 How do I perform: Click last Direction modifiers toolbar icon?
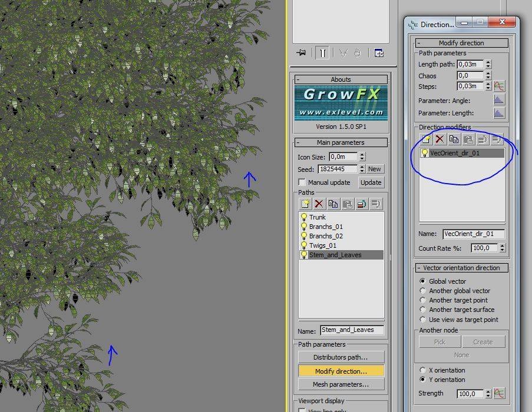(497, 139)
